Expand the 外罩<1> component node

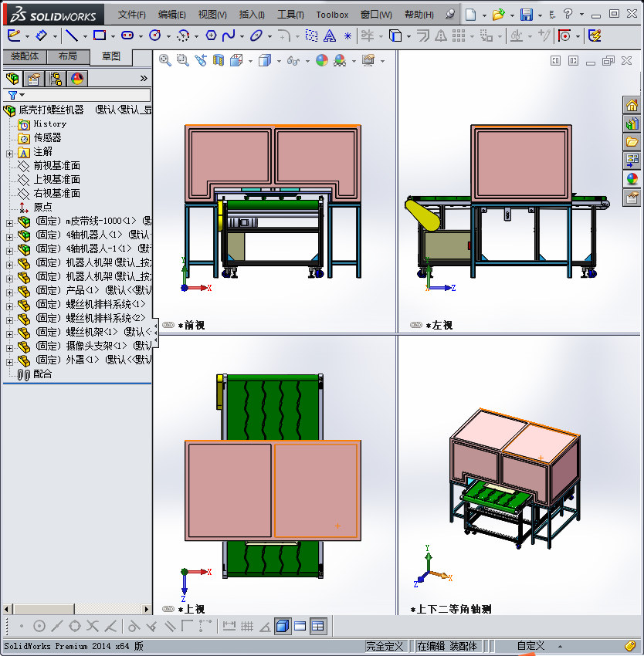coord(9,362)
